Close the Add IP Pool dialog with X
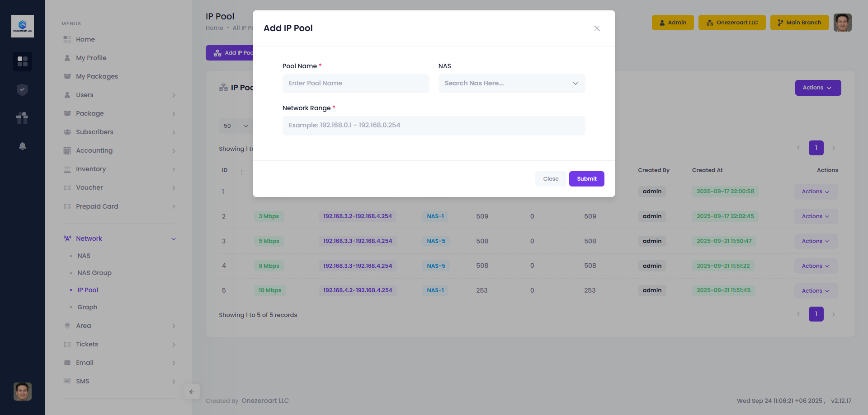868x415 pixels. click(x=597, y=28)
